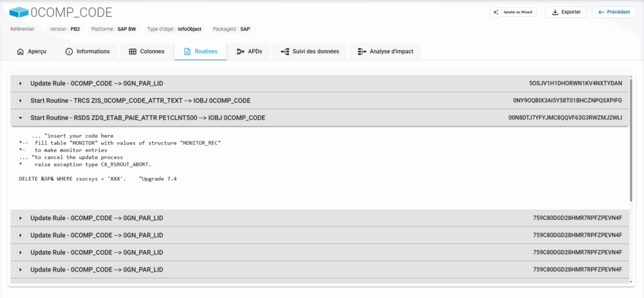644x298 pixels.
Task: Click the routines list vertical scrollbar
Action: pos(631,140)
